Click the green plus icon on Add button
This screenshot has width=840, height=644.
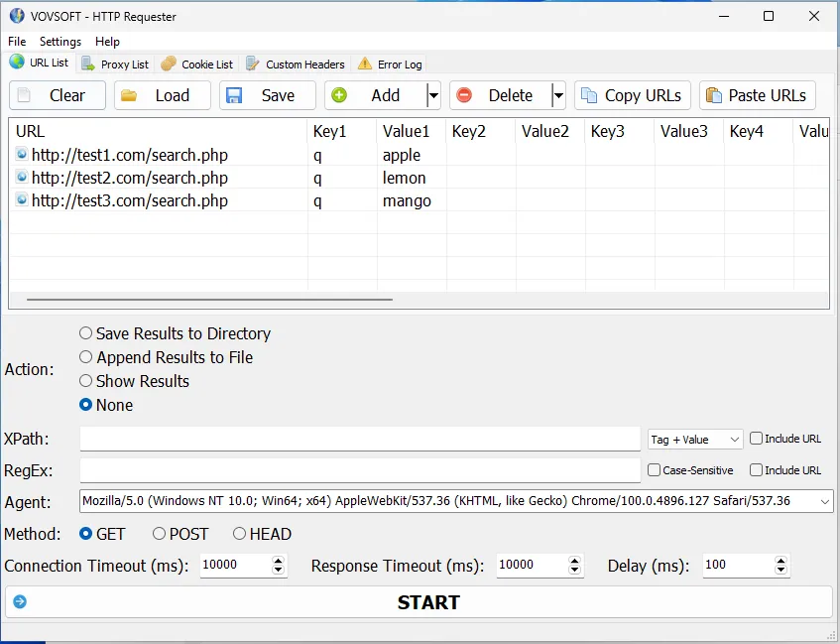tap(338, 95)
